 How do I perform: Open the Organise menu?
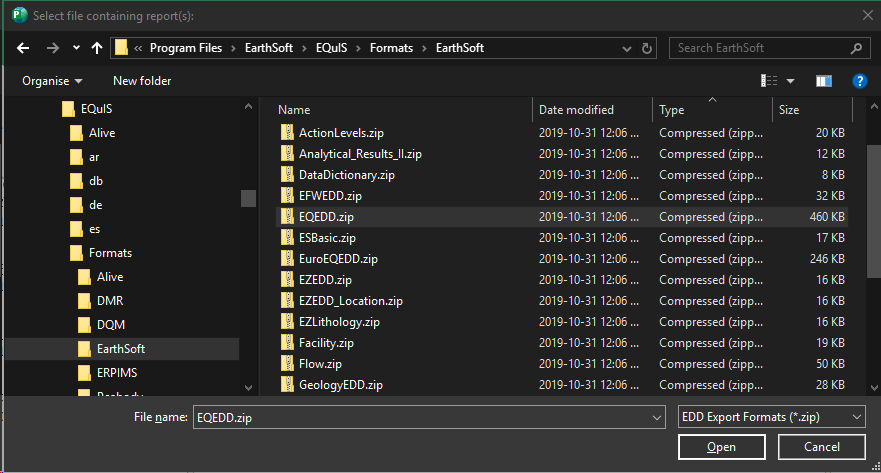[52, 81]
